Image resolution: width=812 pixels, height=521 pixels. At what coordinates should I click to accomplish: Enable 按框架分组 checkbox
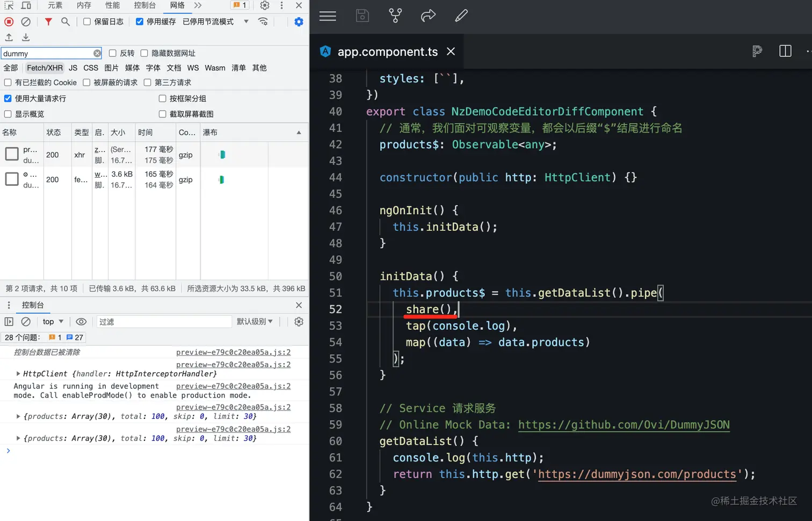click(x=163, y=98)
